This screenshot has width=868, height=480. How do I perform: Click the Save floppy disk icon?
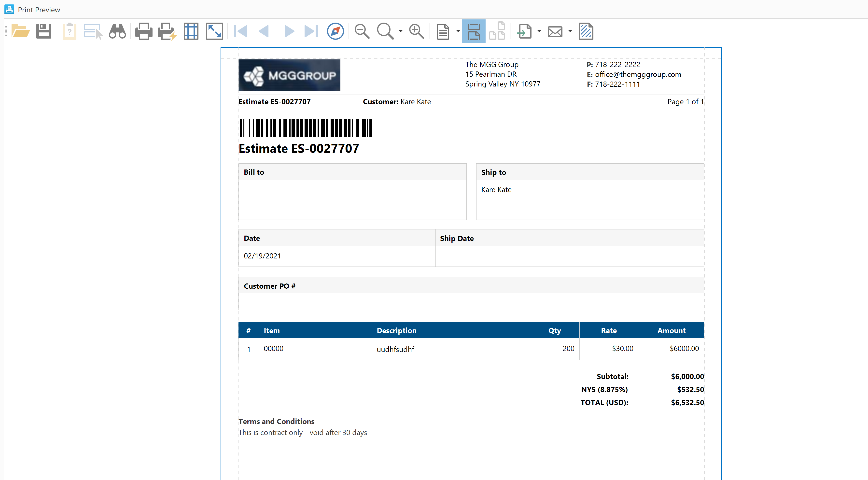44,31
